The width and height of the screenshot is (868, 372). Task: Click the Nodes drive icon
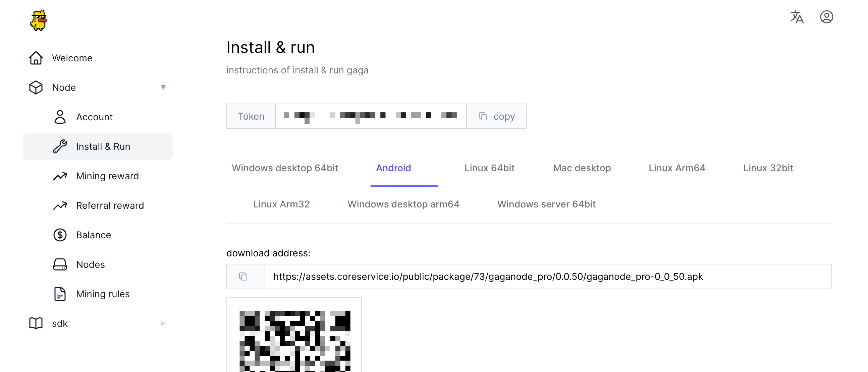(x=60, y=265)
